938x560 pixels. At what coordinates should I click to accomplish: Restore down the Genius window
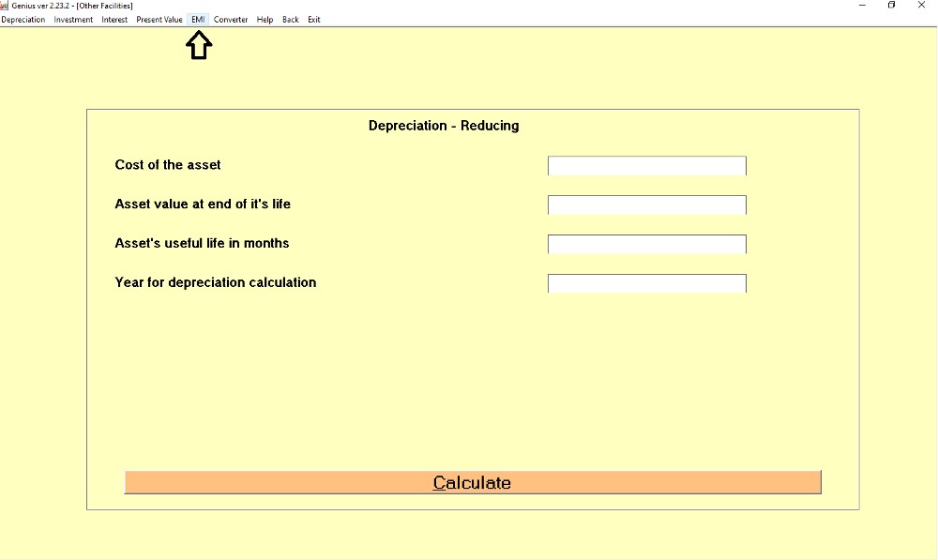(891, 6)
